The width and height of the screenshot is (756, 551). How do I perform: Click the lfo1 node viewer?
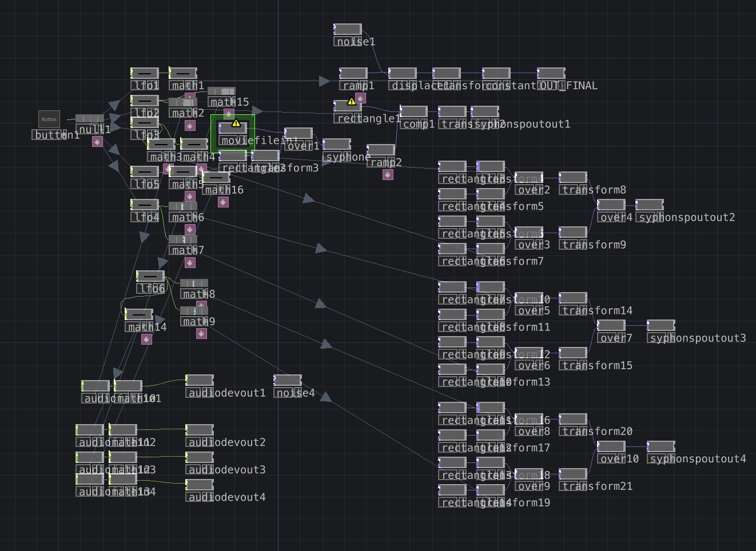click(x=145, y=73)
